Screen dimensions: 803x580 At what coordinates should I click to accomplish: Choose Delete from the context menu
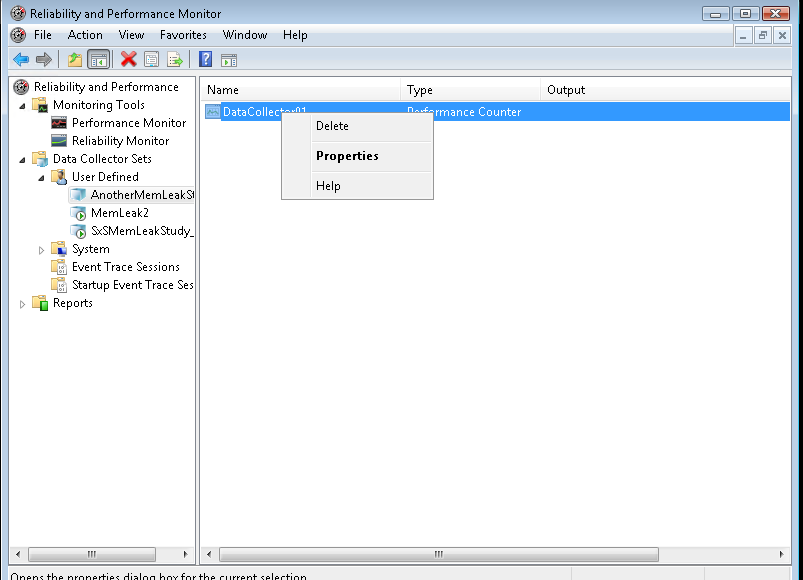click(x=332, y=126)
